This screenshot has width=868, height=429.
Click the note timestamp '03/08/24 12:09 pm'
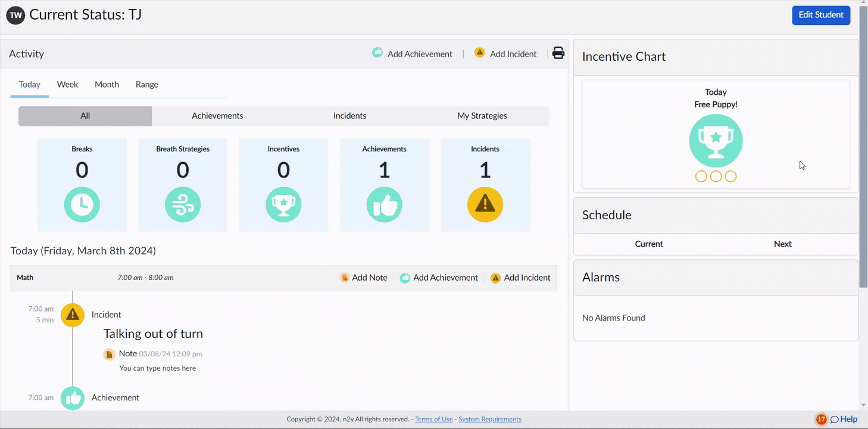[171, 354]
